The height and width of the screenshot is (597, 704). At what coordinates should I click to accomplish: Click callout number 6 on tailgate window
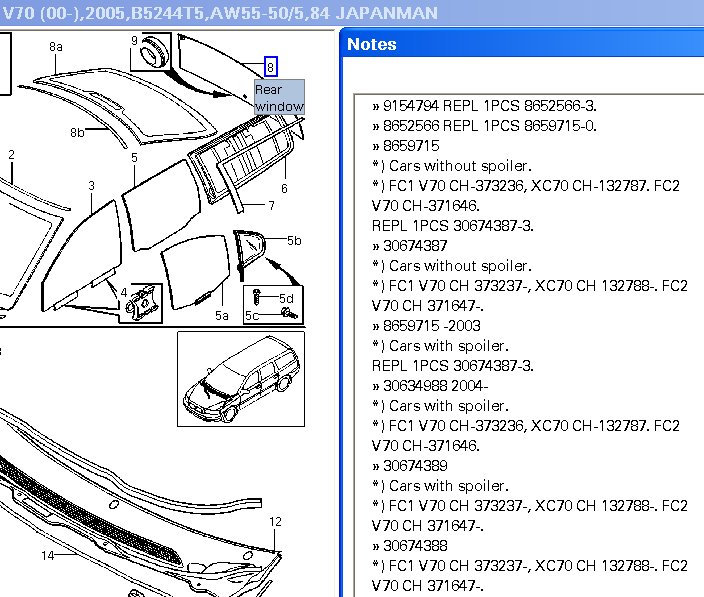point(284,188)
